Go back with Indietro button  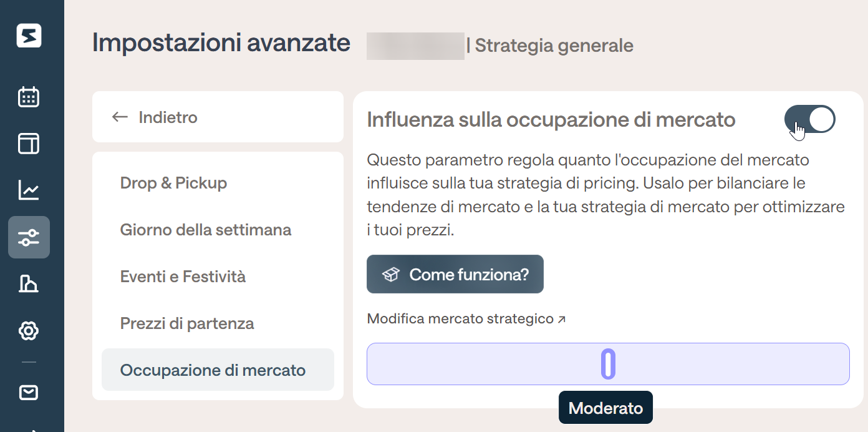pos(218,117)
